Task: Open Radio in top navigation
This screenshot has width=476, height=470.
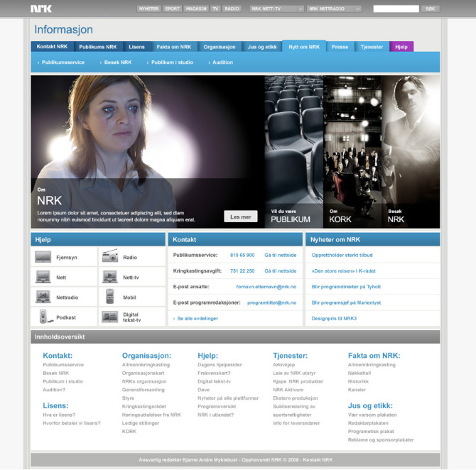Action: click(232, 9)
